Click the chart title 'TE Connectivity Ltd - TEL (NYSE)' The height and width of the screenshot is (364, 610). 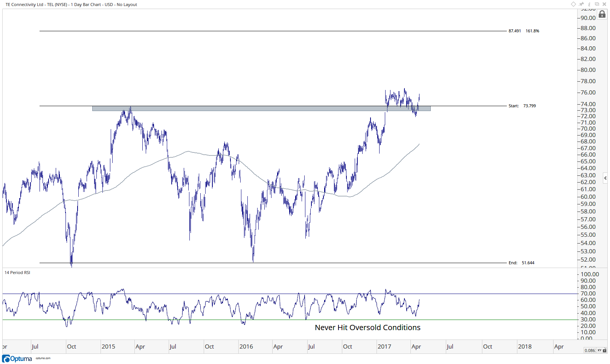pyautogui.click(x=36, y=5)
